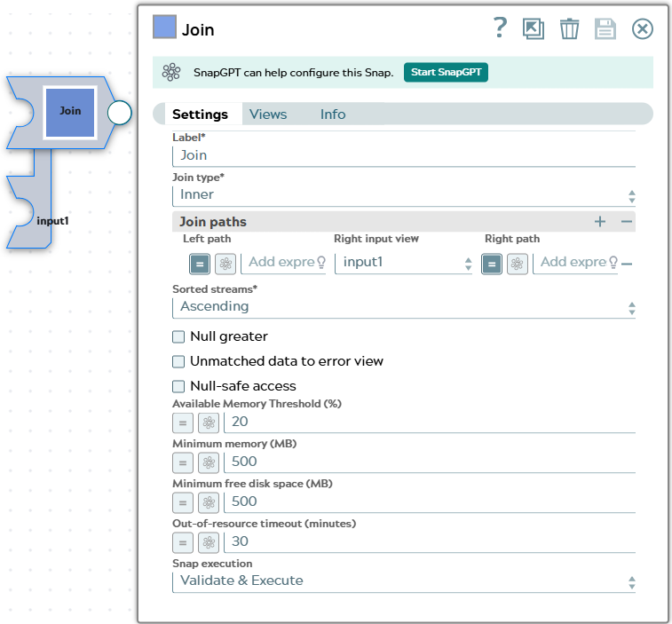Open the Info tab
672x624 pixels.
(333, 114)
